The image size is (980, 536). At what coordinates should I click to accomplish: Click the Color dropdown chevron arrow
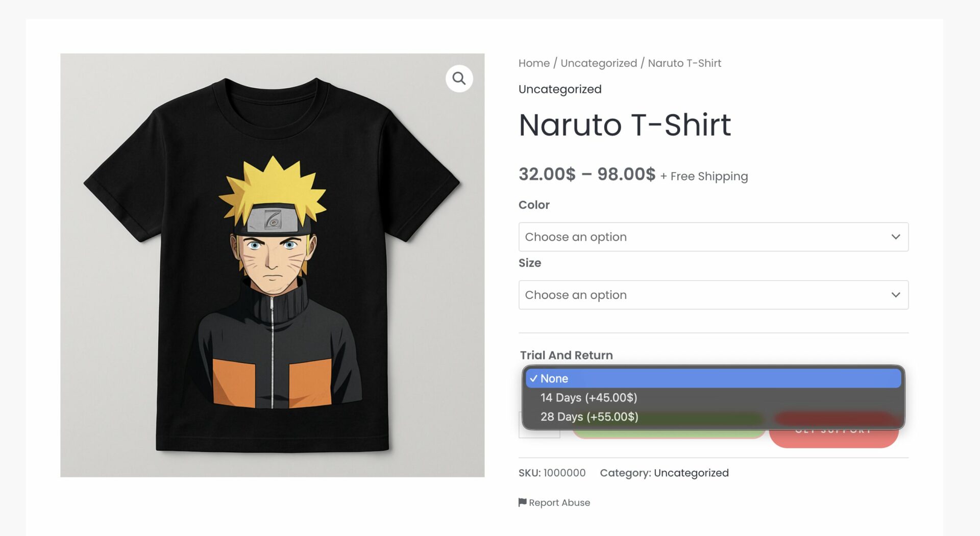(x=895, y=237)
